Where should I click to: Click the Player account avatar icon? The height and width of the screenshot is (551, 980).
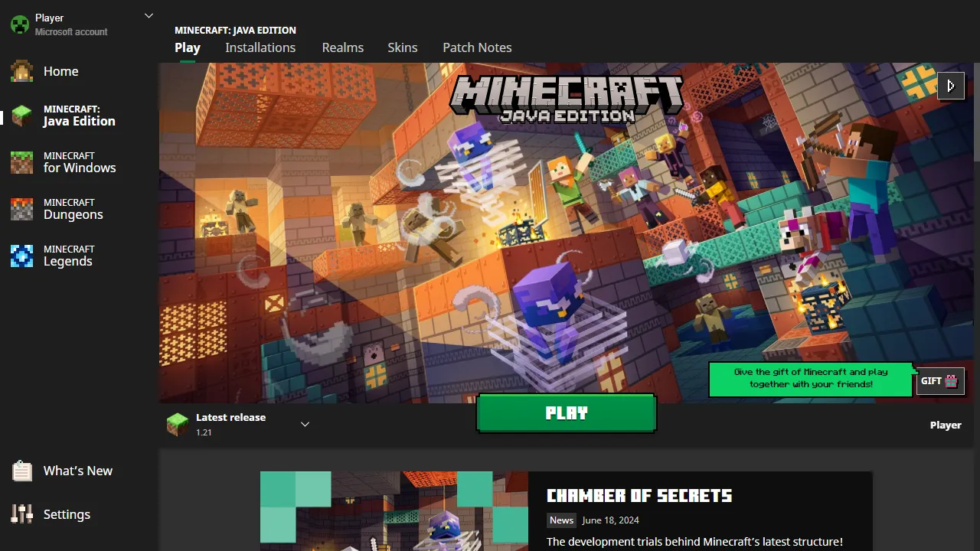[19, 24]
